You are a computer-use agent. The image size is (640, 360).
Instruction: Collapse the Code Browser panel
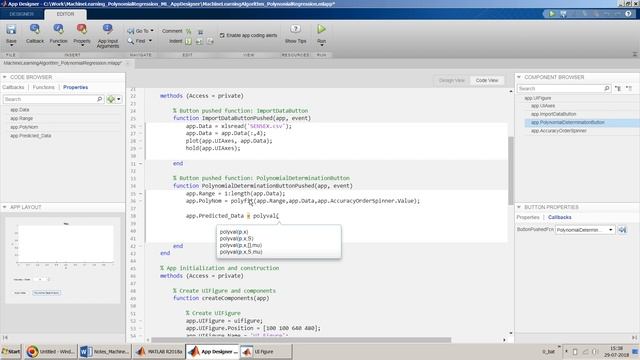pyautogui.click(x=4, y=77)
